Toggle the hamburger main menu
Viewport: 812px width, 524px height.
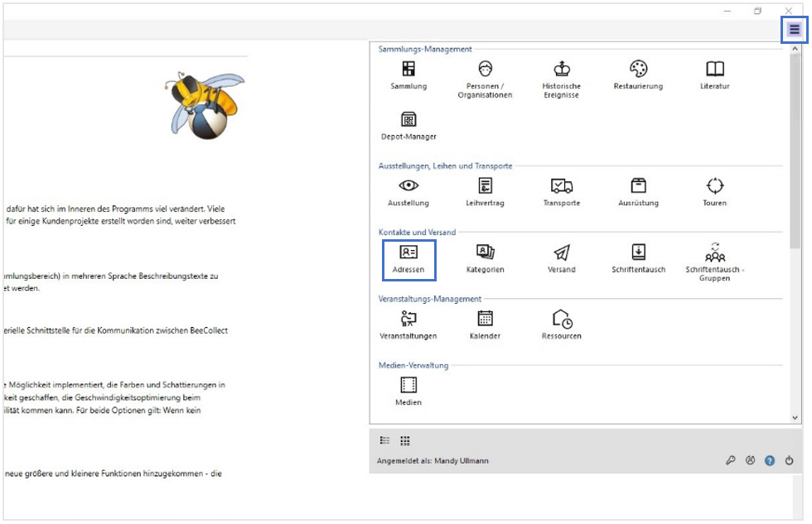[x=795, y=30]
